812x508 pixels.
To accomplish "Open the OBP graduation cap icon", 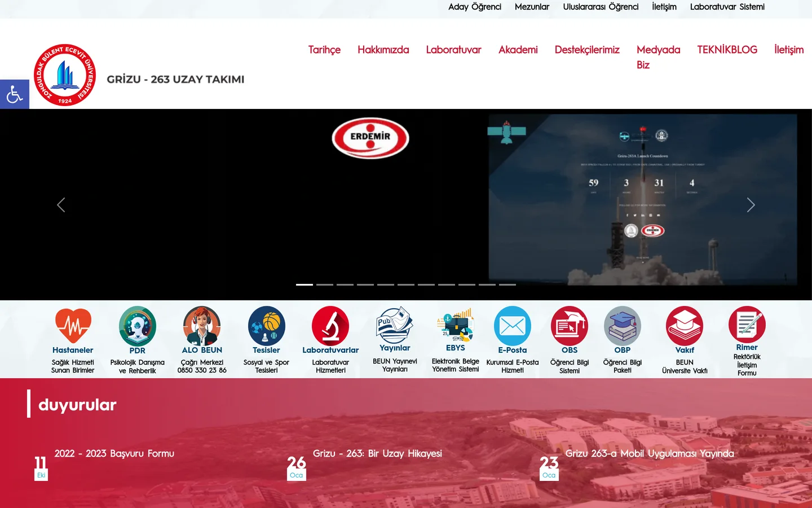I will (x=623, y=326).
